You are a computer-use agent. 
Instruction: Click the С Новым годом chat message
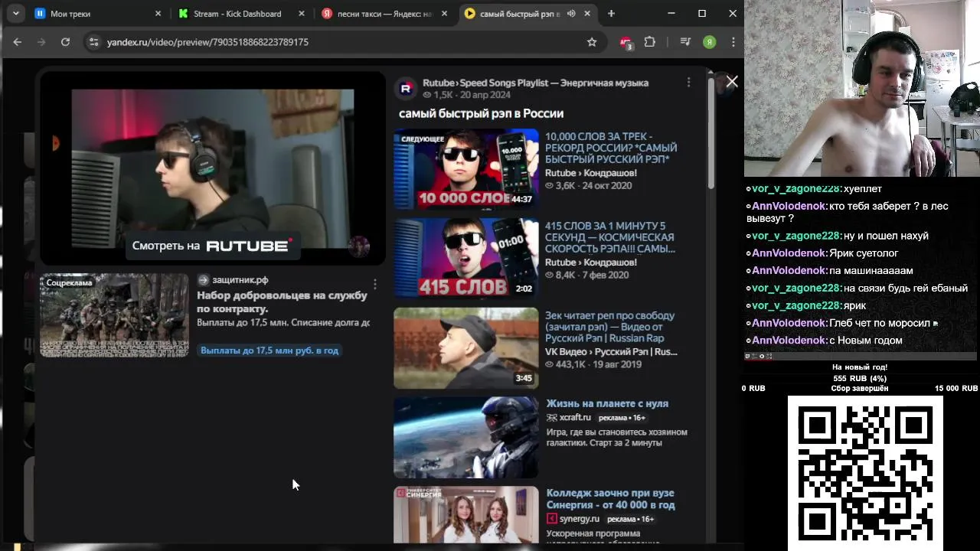tap(865, 341)
